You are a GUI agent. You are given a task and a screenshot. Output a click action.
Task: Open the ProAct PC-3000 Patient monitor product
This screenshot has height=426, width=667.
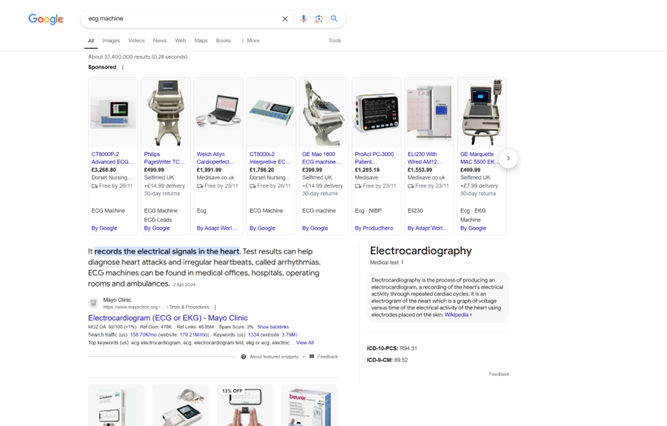[x=375, y=158]
